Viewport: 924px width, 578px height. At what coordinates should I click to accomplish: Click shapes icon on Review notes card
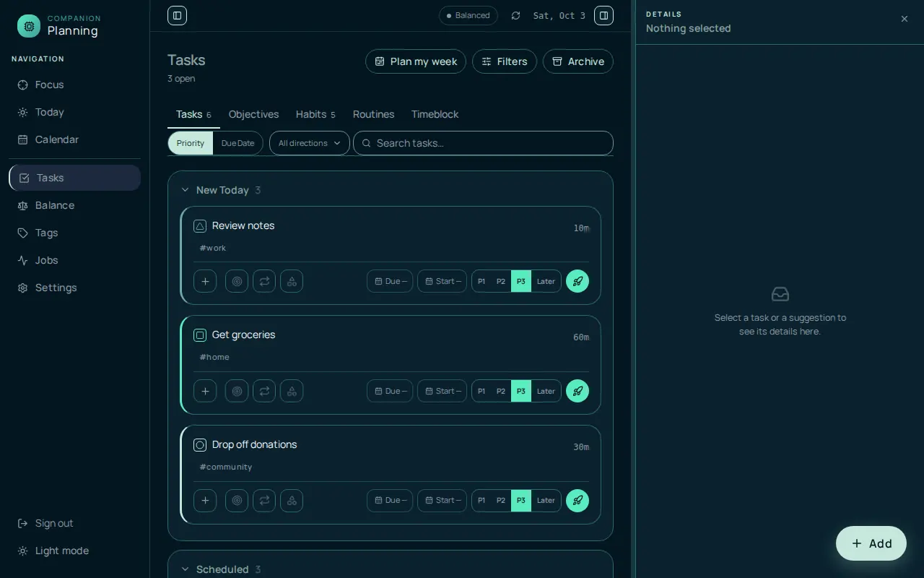[292, 281]
